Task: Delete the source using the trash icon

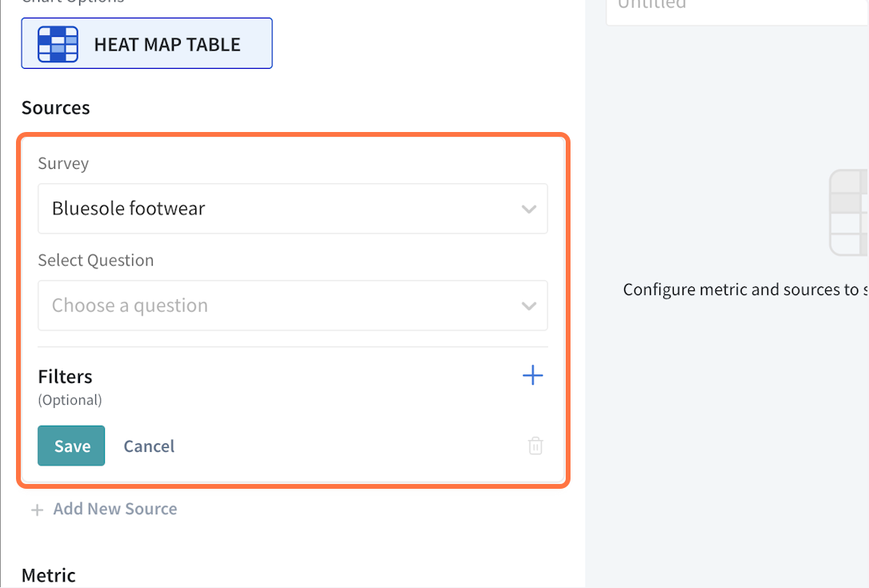Action: (535, 446)
